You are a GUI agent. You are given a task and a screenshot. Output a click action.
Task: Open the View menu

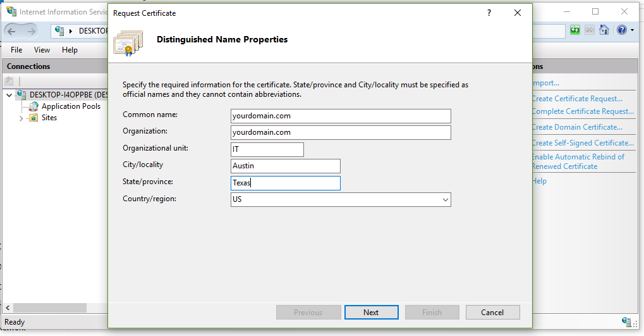click(42, 50)
